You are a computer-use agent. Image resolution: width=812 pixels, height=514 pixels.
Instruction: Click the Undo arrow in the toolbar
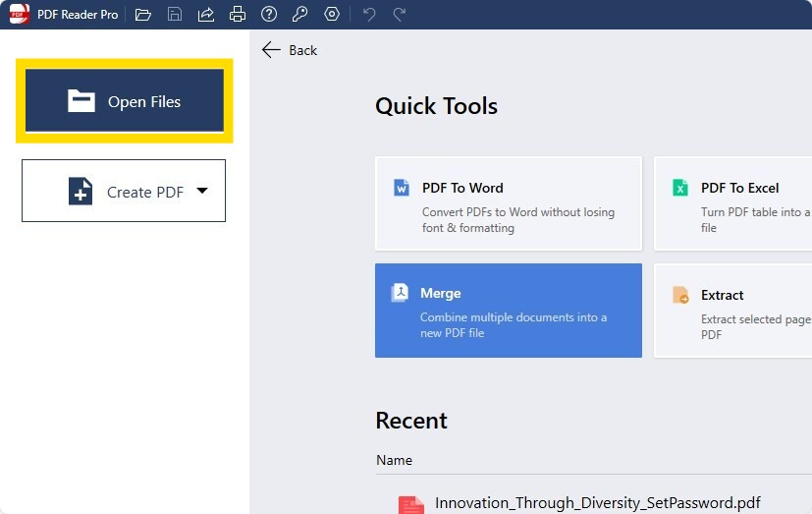tap(369, 14)
